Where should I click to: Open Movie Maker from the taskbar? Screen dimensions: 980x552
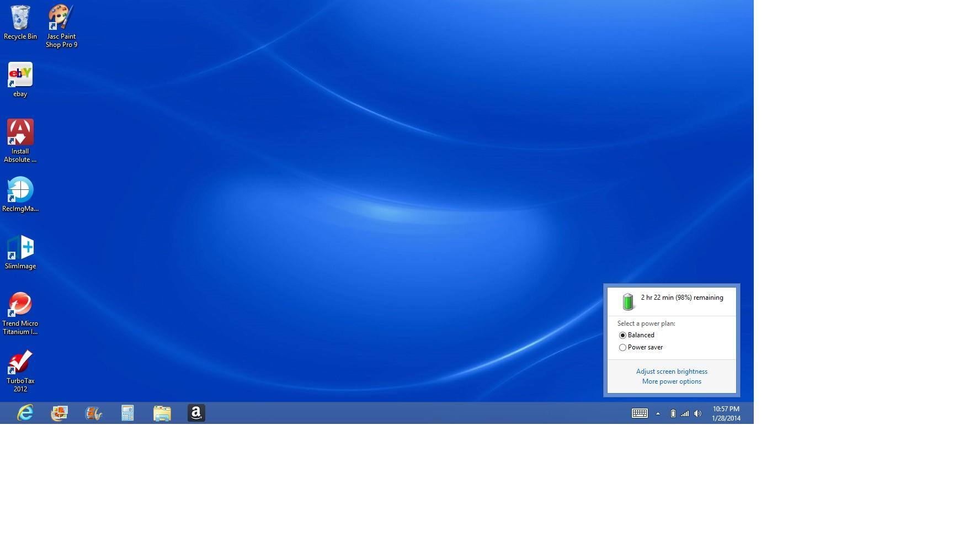click(93, 413)
